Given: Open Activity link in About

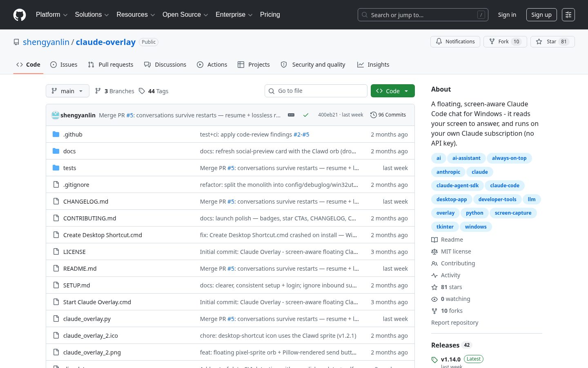Looking at the screenshot, I should 446,275.
